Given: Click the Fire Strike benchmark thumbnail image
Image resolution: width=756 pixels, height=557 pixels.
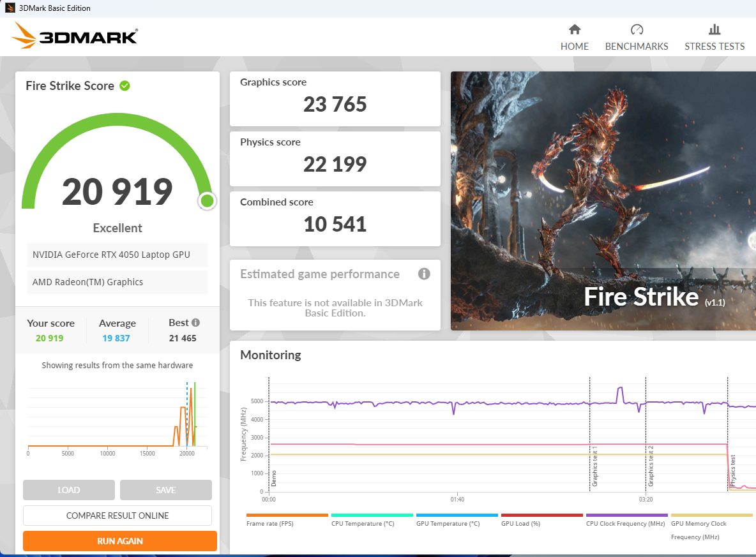Looking at the screenshot, I should (603, 201).
